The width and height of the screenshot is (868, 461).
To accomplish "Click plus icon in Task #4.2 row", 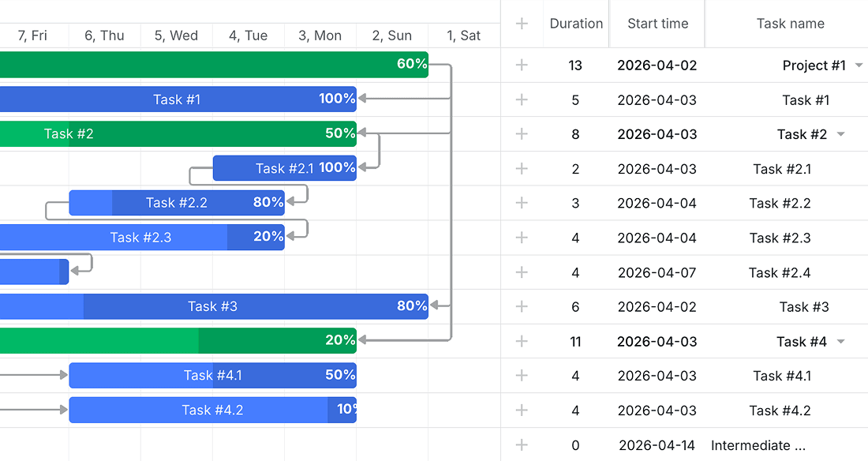I will 522,410.
